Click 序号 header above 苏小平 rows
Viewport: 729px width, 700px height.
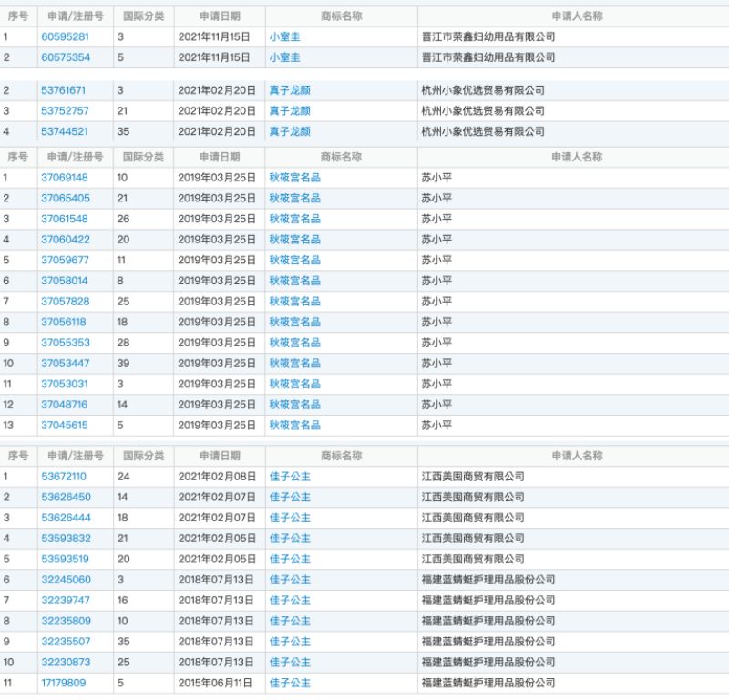18,157
